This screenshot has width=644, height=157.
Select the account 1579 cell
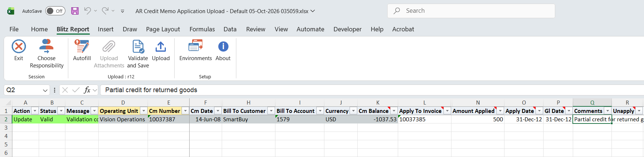click(300, 119)
